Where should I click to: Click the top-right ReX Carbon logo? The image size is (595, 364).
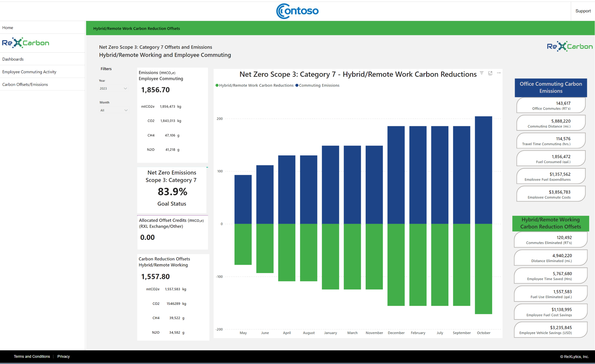pyautogui.click(x=569, y=46)
